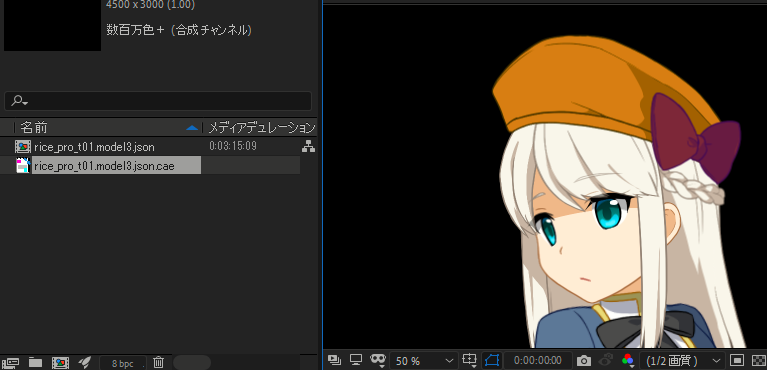Take a snapshot with camera icon

coord(584,361)
